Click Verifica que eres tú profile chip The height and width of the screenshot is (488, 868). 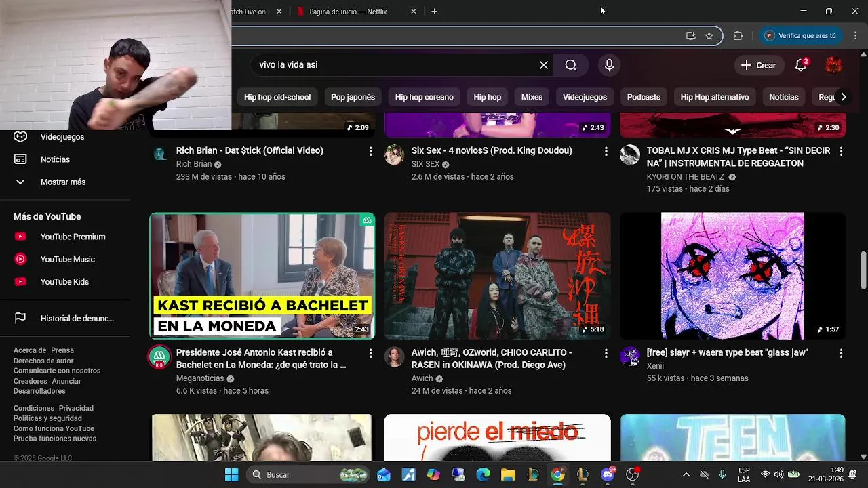point(800,36)
